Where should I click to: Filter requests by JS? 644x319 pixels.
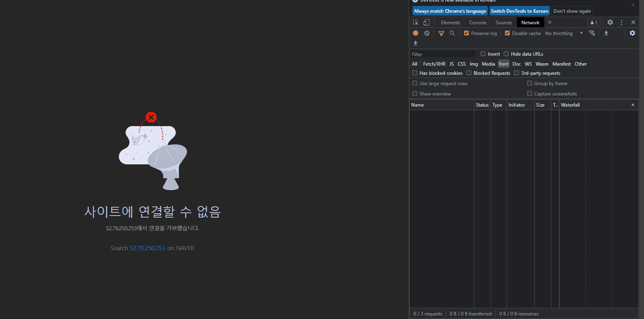tap(452, 64)
